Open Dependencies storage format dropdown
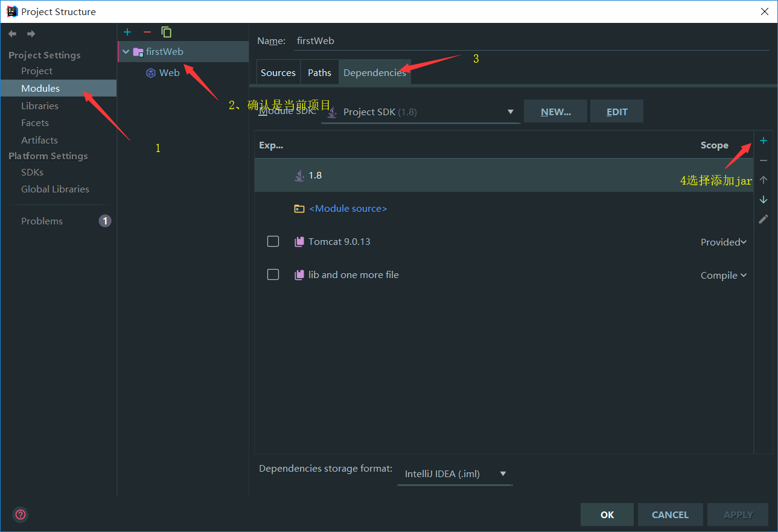 [454, 473]
